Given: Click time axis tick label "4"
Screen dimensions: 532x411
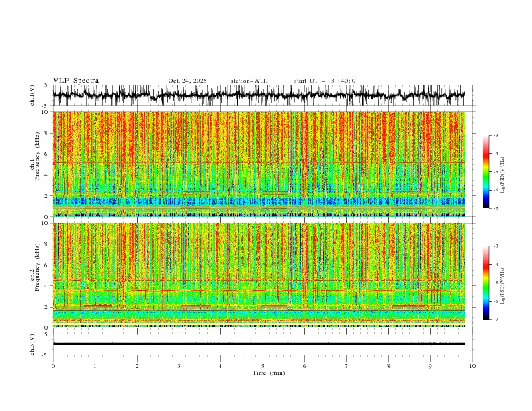Looking at the screenshot, I should pos(220,366).
